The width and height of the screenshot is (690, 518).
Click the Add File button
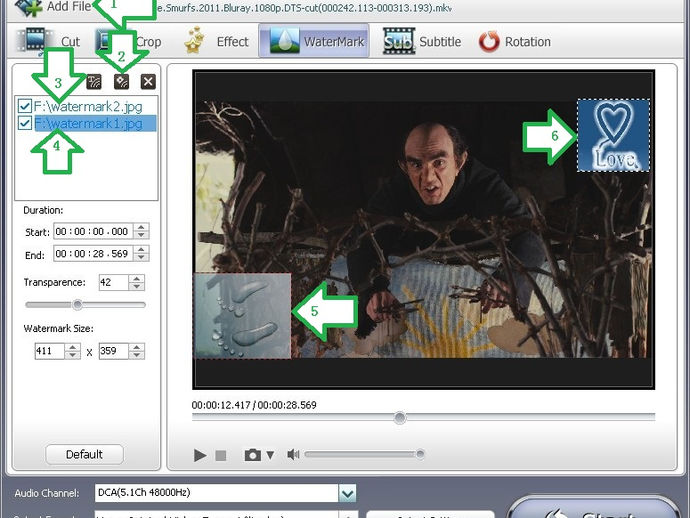coord(53,7)
